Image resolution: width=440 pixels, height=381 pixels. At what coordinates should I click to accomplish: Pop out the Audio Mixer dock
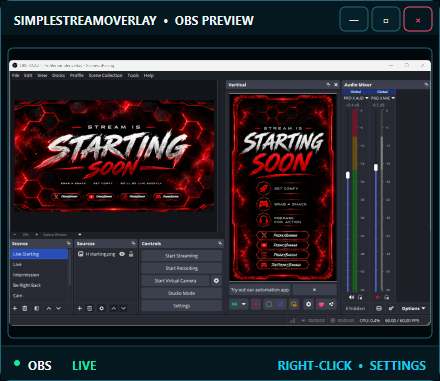click(426, 85)
